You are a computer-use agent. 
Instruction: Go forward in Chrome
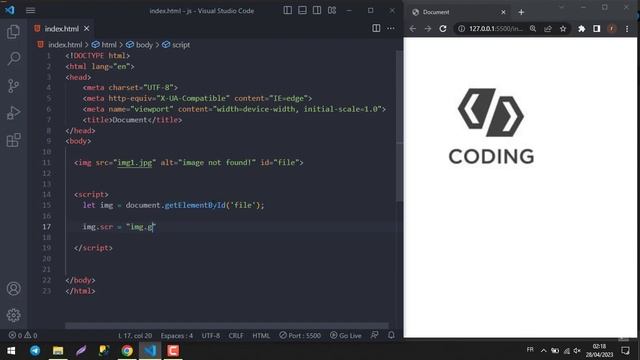click(x=428, y=29)
